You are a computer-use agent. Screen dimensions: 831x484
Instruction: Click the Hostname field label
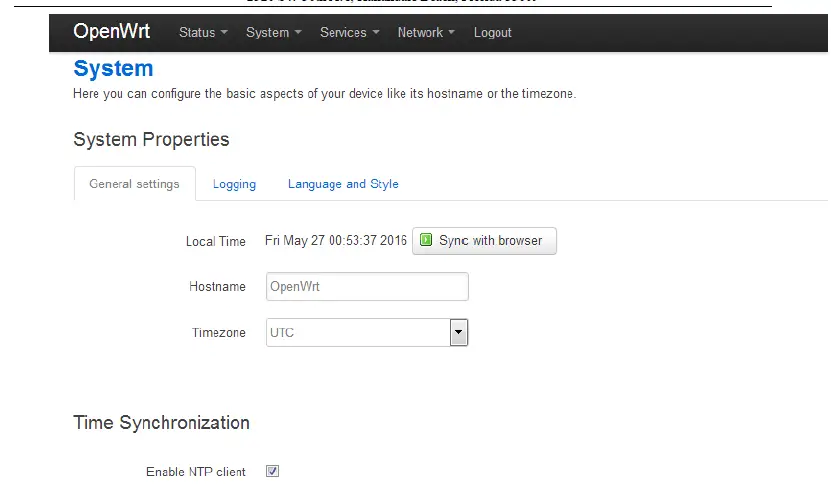[217, 287]
